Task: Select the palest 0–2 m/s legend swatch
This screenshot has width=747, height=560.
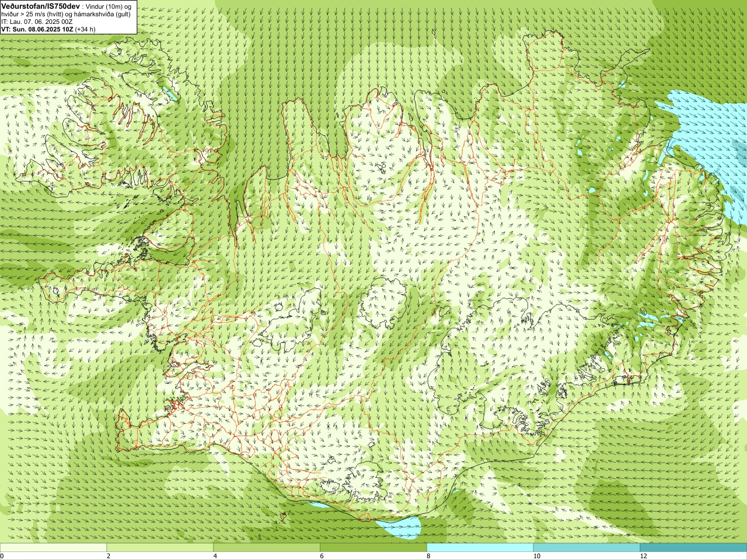Action: 53,547
